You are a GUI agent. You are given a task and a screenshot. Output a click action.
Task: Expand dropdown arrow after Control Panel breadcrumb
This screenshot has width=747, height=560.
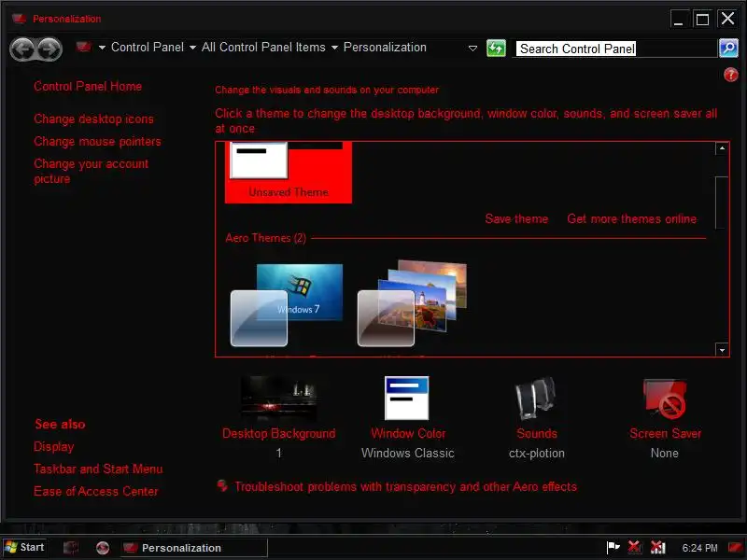click(192, 48)
